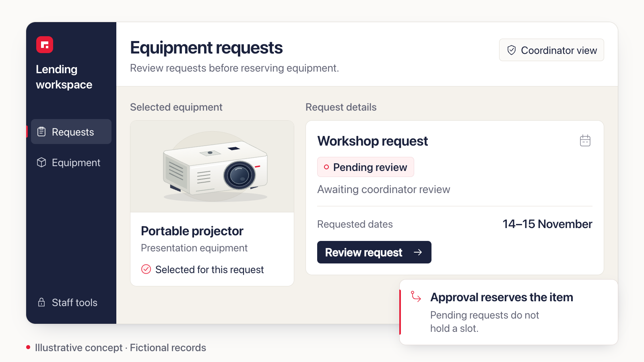Click the Pending review status badge
Viewport: 644px width, 362px height.
coord(365,167)
